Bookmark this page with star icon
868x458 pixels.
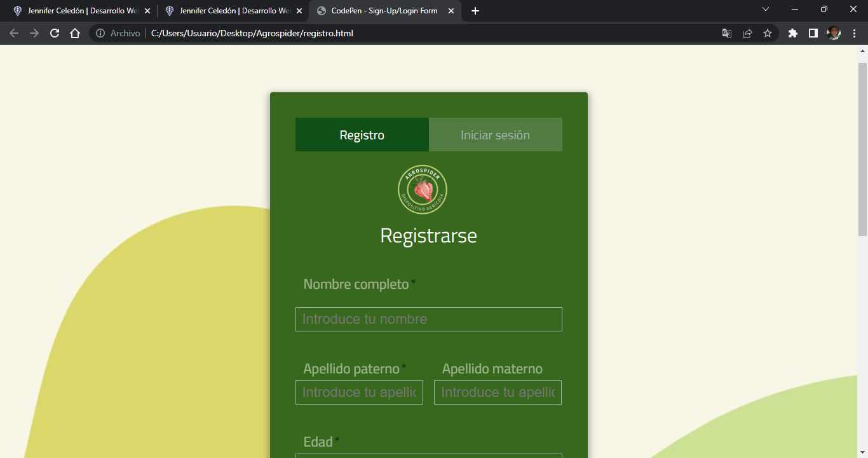click(x=768, y=34)
